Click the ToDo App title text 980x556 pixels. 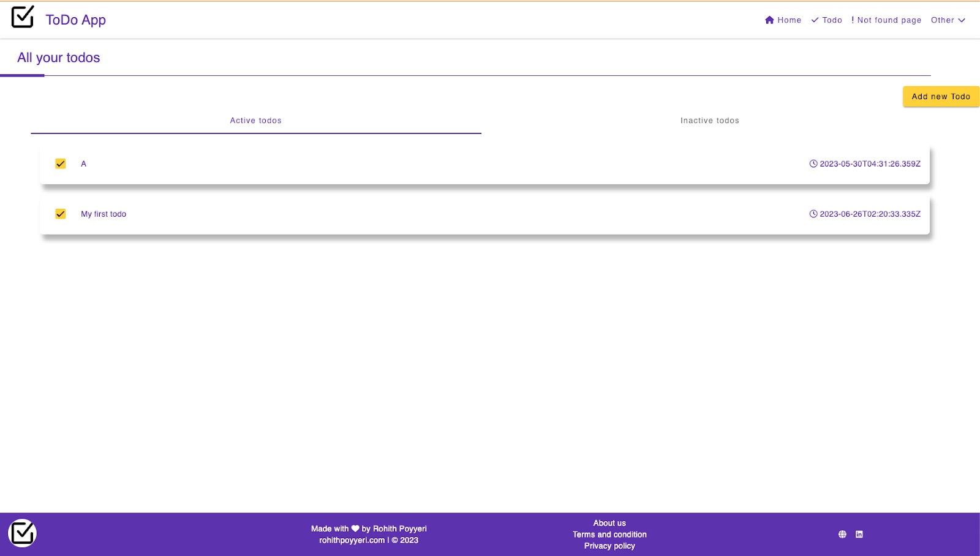(76, 20)
